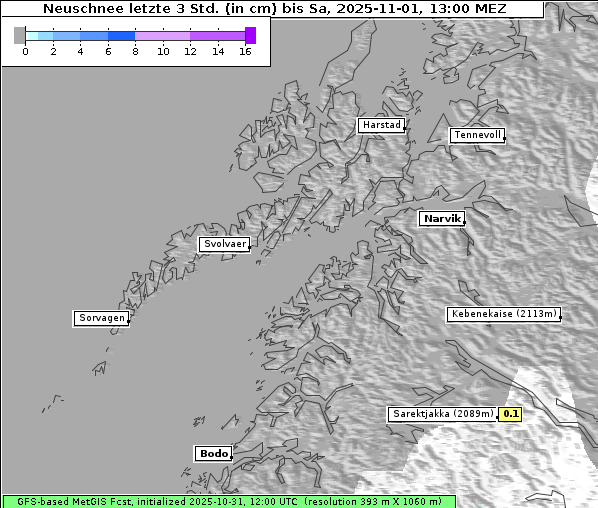This screenshot has width=598, height=508.
Task: Click the Sorvagen location label
Action: (101, 318)
